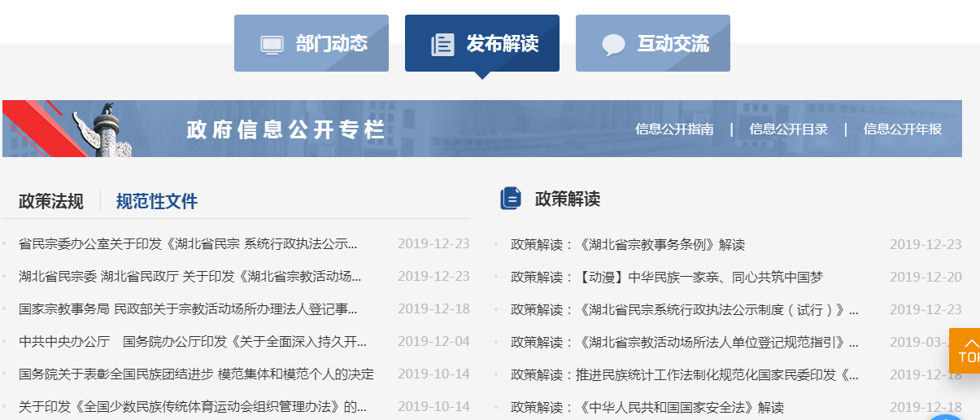Screen dimensions: 980x420
Task: Open 国家宗教事务局 民政部 notice link
Action: [x=187, y=309]
